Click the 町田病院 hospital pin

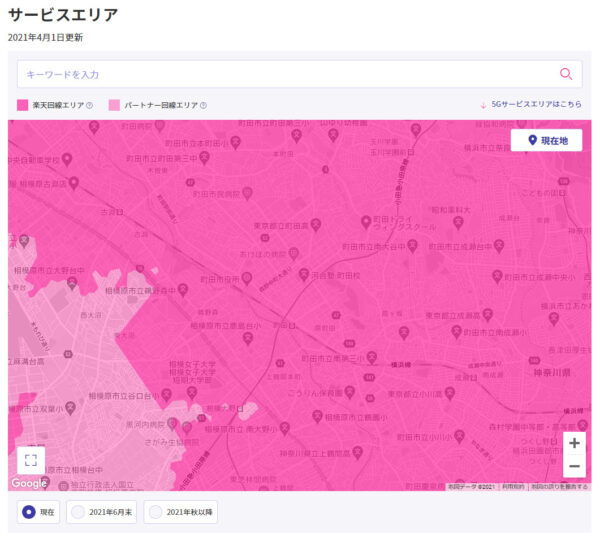pos(160,125)
